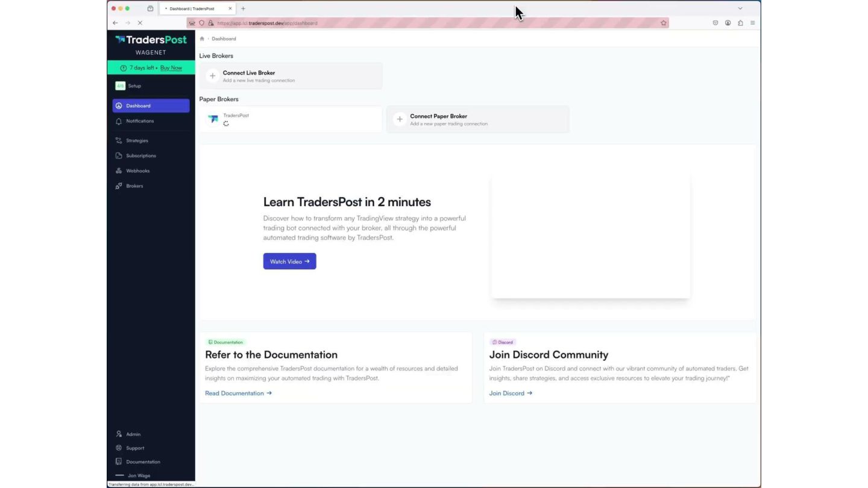Stop page loading with X button
868x488 pixels.
pos(140,23)
